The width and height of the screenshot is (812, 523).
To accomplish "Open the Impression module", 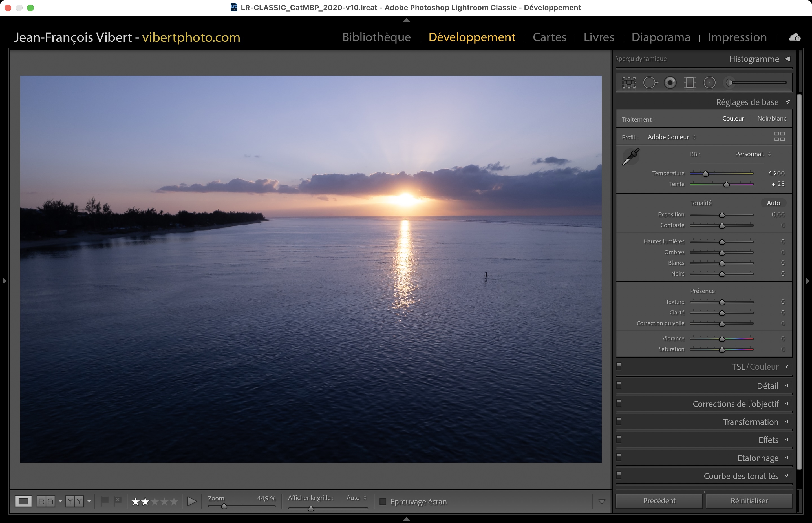I will click(737, 37).
